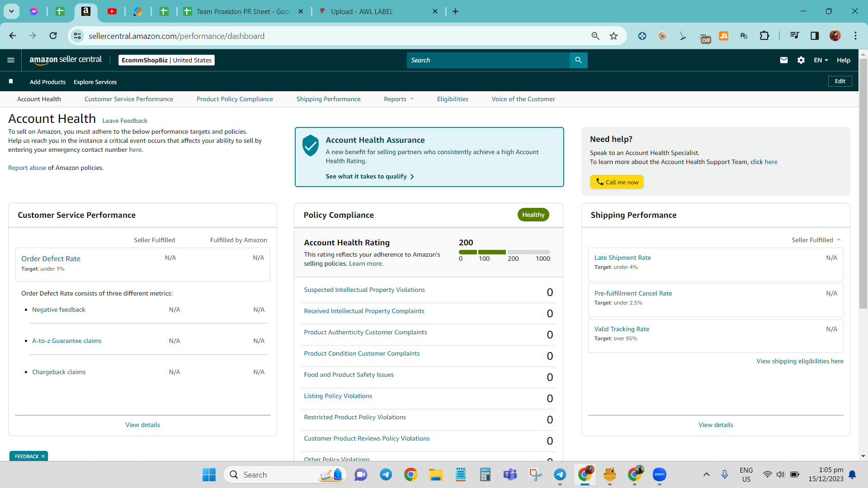Show hidden system tray icons

706,474
